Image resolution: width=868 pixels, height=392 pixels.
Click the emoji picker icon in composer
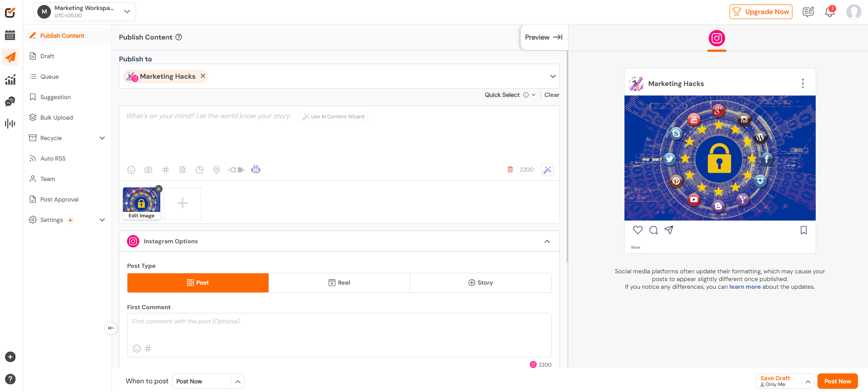[131, 170]
